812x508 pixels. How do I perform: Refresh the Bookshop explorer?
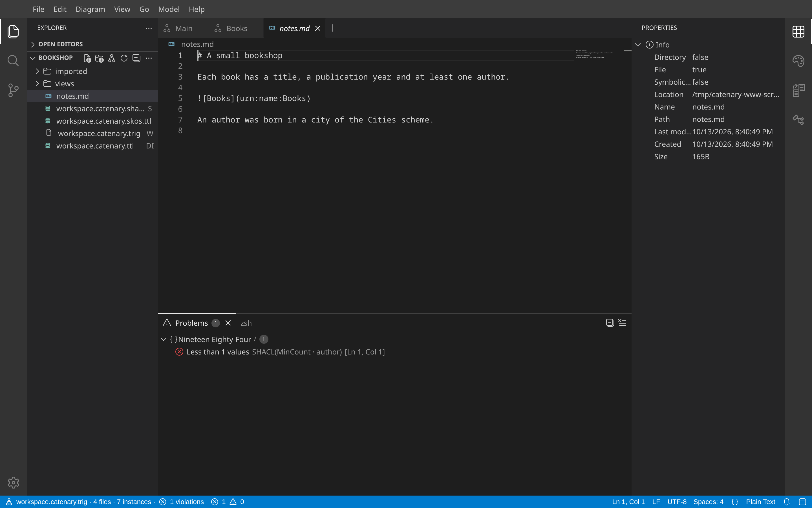click(124, 58)
